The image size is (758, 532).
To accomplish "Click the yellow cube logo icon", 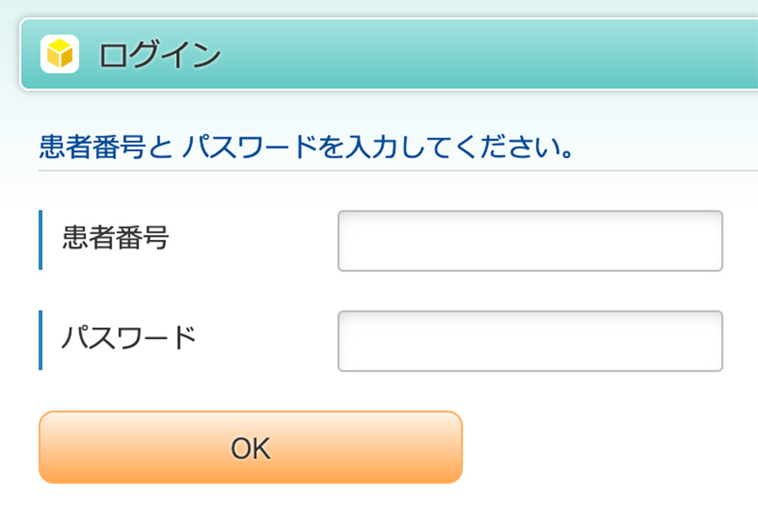I will tap(60, 54).
